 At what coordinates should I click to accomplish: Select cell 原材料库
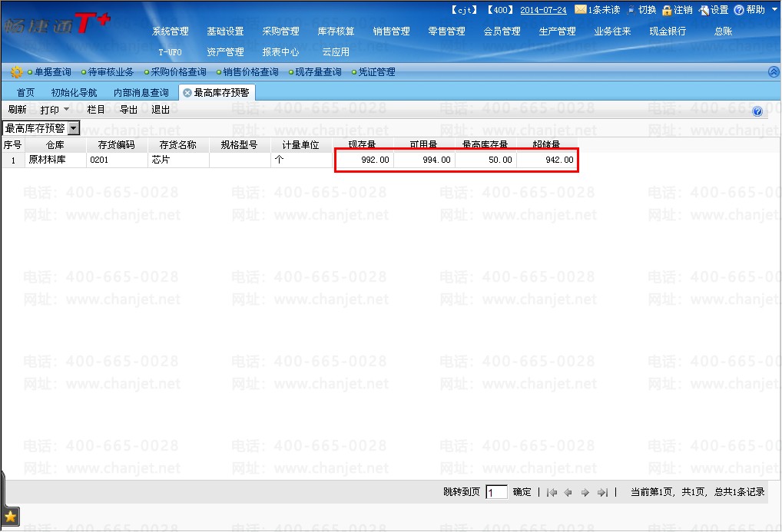click(x=55, y=160)
